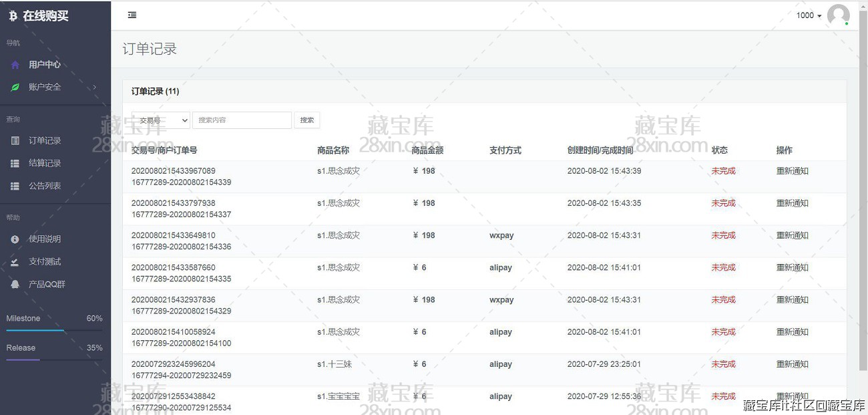This screenshot has width=868, height=415.
Task: Click 重新通知 for order 2020080215433967089
Action: pyautogui.click(x=792, y=171)
